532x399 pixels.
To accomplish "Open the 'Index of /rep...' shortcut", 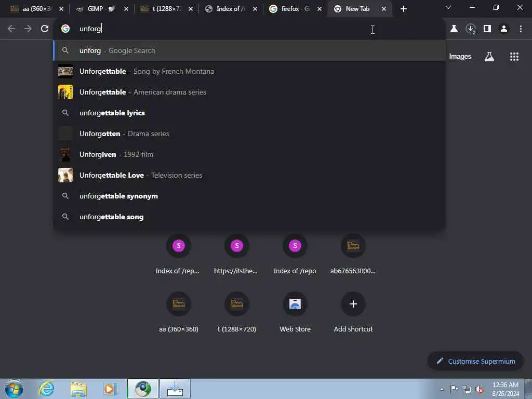I will pos(179,255).
